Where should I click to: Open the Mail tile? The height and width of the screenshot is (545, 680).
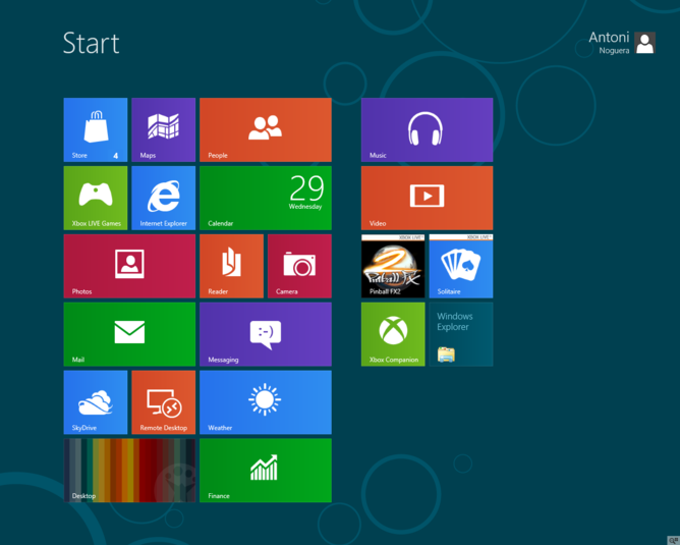click(x=129, y=334)
